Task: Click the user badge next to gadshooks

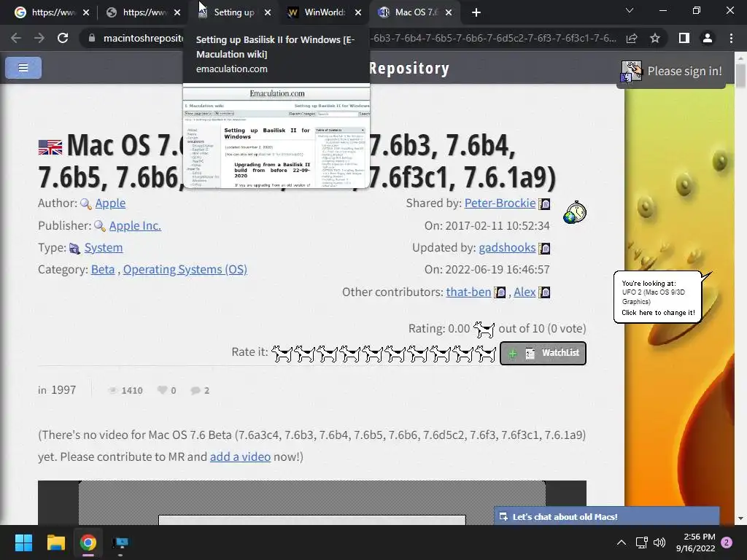Action: (544, 248)
